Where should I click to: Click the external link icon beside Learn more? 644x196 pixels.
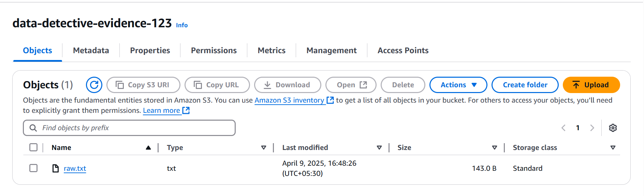(186, 110)
